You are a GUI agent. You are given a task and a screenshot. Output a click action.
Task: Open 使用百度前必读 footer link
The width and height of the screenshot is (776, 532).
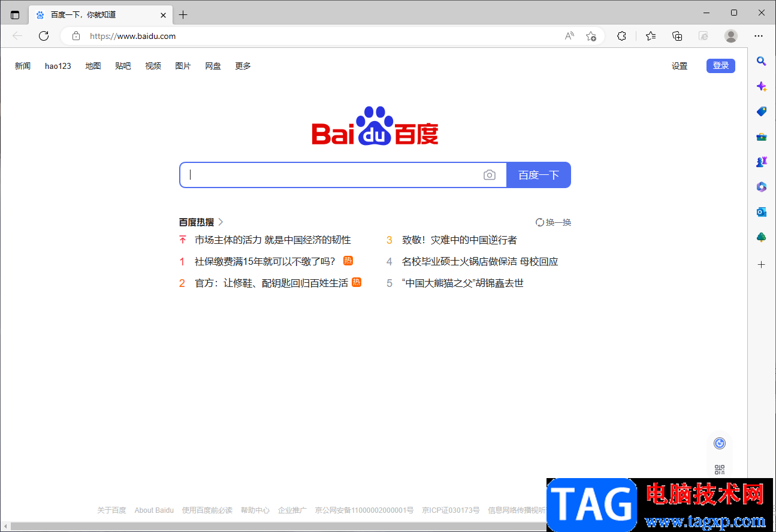click(x=207, y=510)
